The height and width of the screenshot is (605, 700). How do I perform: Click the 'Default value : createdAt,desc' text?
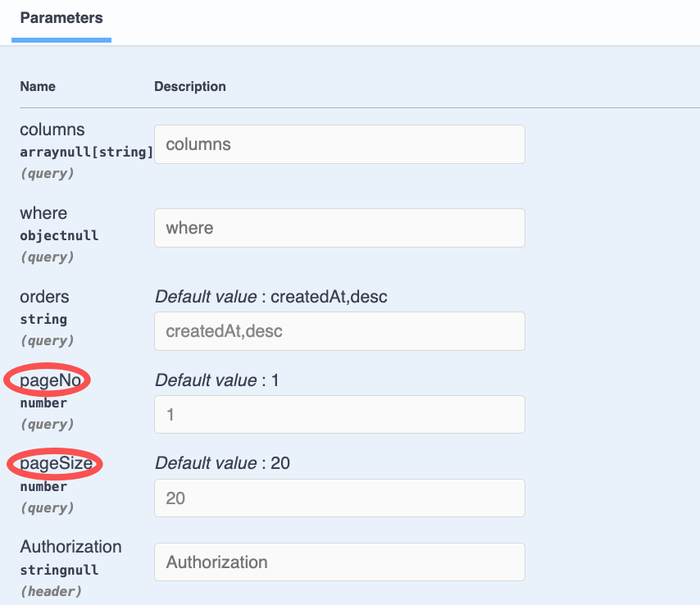(270, 297)
